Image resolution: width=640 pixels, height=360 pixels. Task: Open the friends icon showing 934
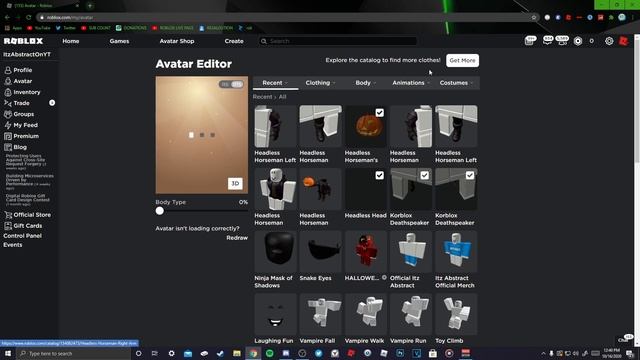(547, 40)
